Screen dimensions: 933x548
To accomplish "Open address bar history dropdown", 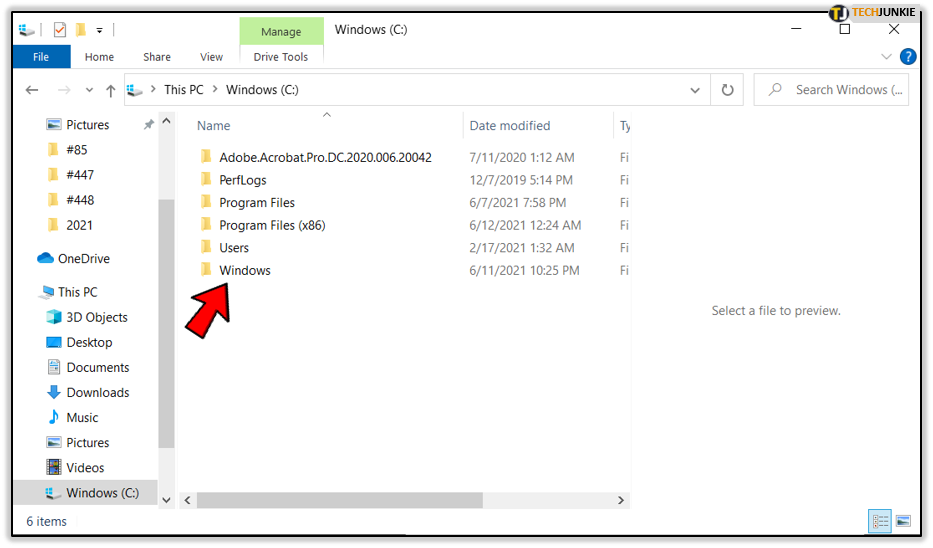I will tap(695, 90).
